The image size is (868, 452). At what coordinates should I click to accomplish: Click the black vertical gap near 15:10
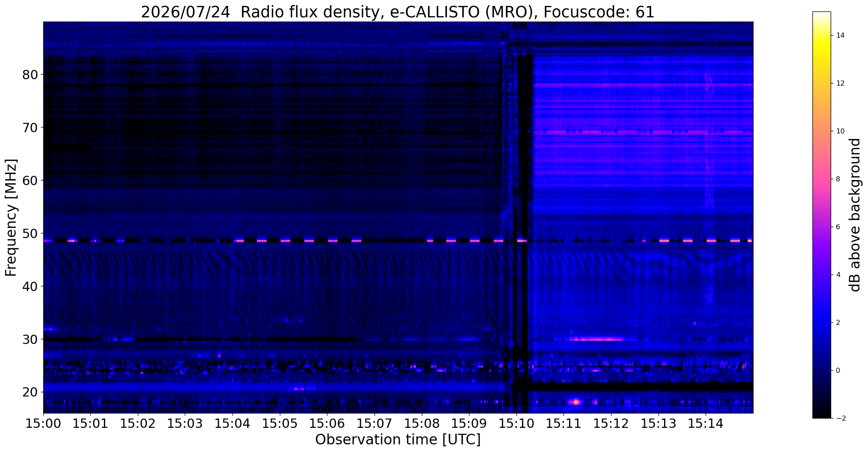tap(525, 212)
